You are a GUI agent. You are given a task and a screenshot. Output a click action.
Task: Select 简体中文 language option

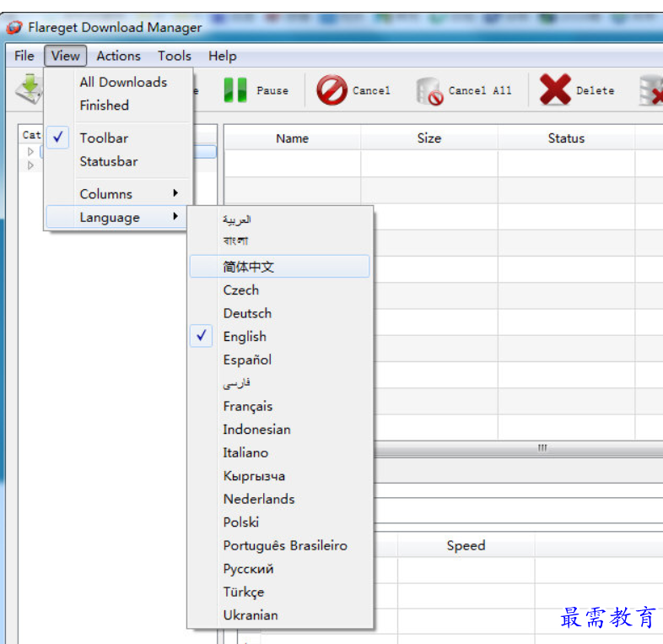(x=279, y=267)
